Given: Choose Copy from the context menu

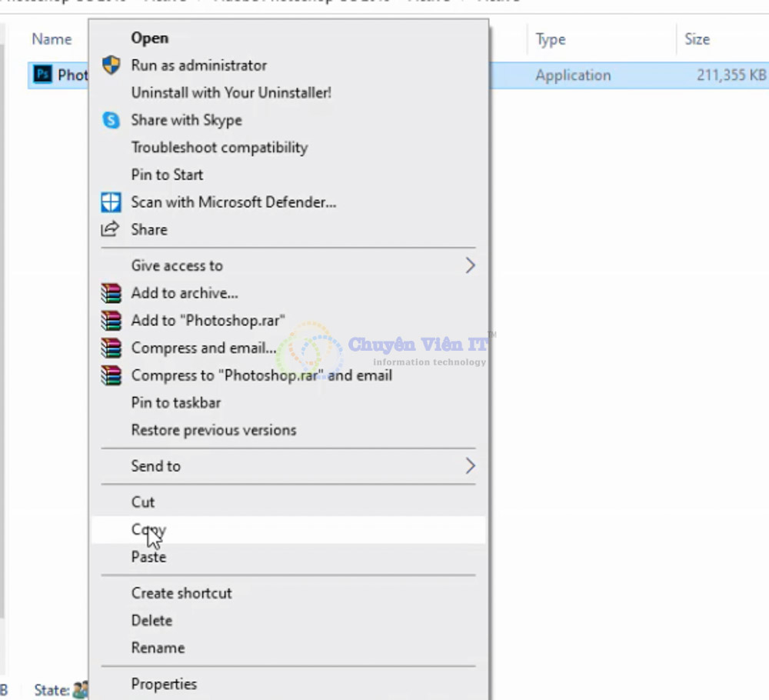Looking at the screenshot, I should pos(148,529).
